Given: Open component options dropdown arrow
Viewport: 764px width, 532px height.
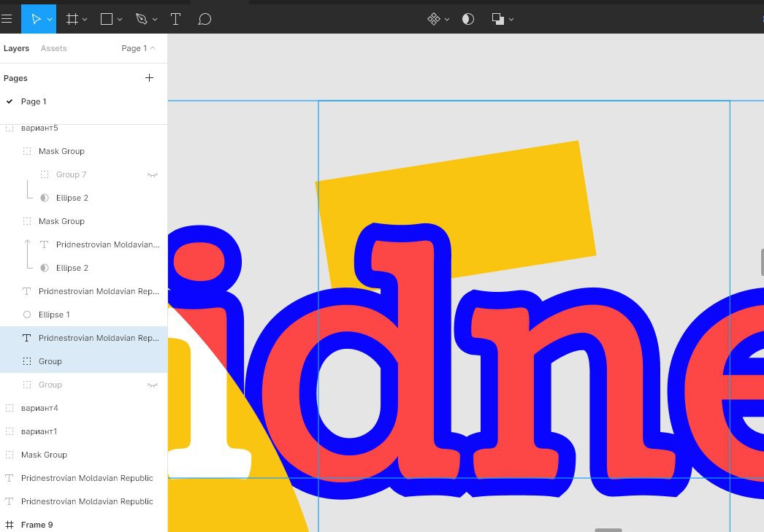Looking at the screenshot, I should click(447, 20).
